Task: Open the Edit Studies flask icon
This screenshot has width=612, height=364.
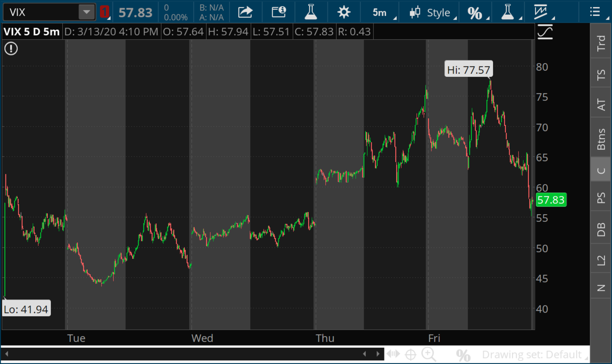Action: [x=310, y=12]
